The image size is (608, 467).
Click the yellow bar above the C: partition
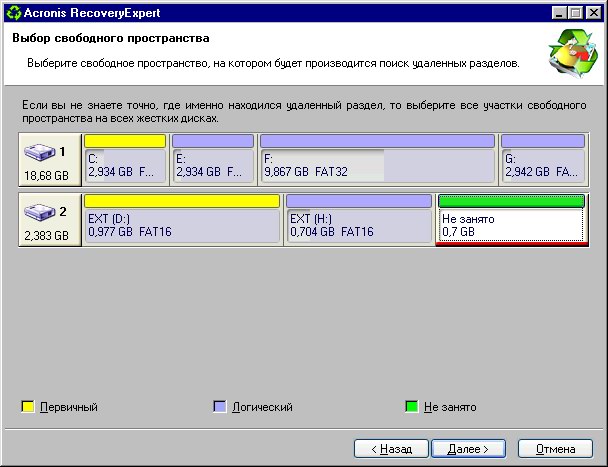pos(124,141)
